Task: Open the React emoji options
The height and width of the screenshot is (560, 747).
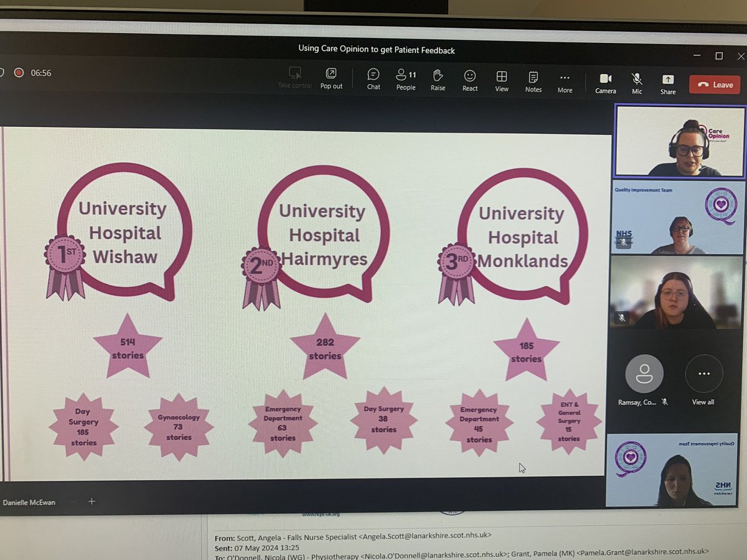Action: (470, 80)
